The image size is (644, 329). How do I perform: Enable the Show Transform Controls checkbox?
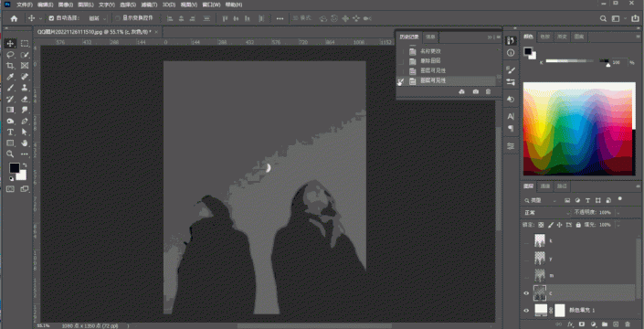[x=118, y=18]
